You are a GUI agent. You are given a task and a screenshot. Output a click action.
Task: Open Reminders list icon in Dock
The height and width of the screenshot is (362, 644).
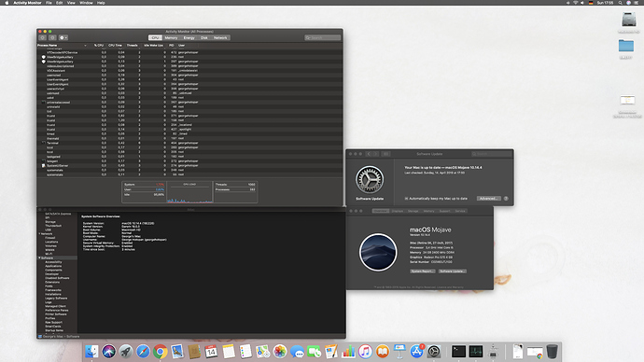pyautogui.click(x=245, y=352)
